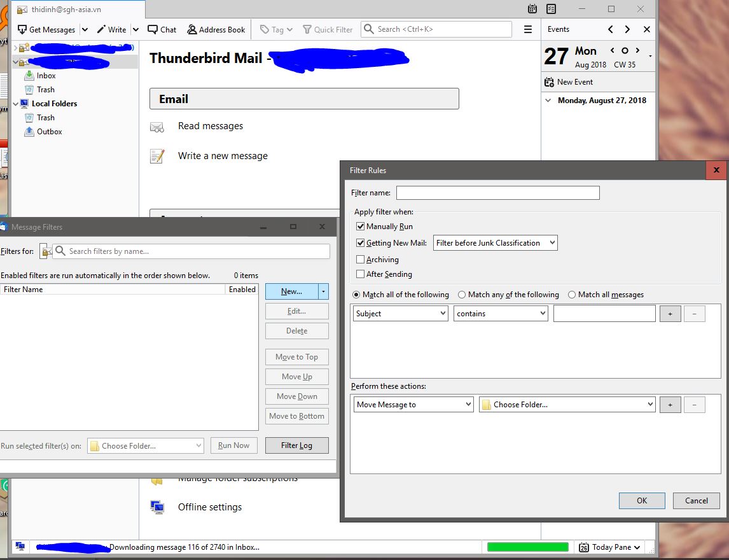Click the Filter Name column header
729x560 pixels.
pos(113,290)
